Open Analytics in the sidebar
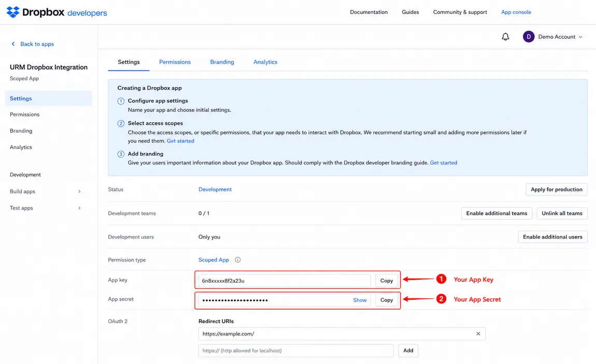Viewport: 596px width, 364px height. coord(21,147)
